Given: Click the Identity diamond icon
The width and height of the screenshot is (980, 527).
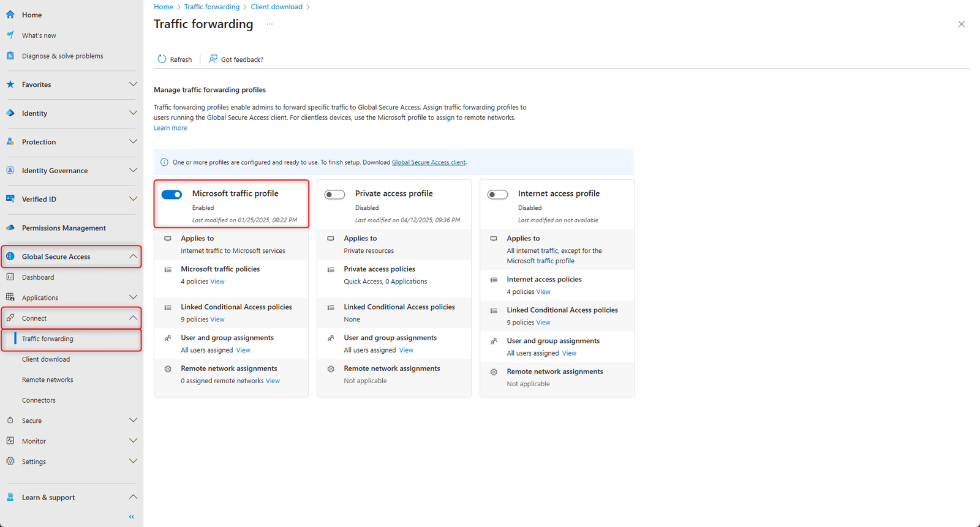Looking at the screenshot, I should (10, 113).
